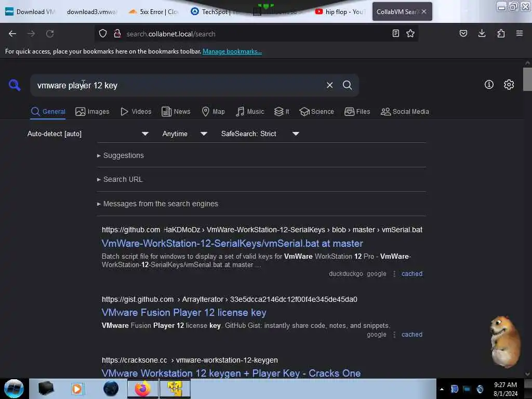Image resolution: width=532 pixels, height=399 pixels.
Task: Open the downloads arrow icon
Action: 482,34
